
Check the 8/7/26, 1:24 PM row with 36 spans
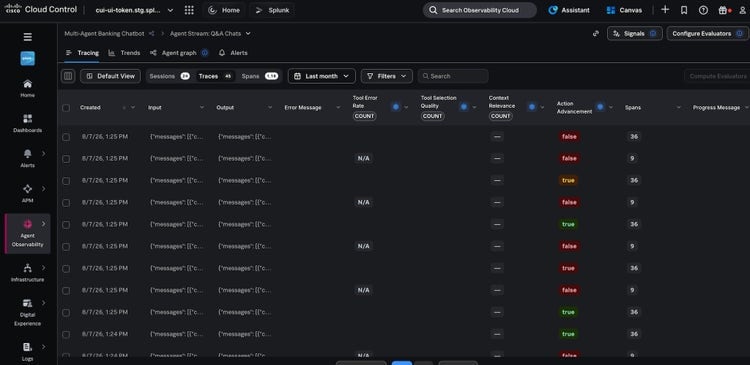pos(66,334)
